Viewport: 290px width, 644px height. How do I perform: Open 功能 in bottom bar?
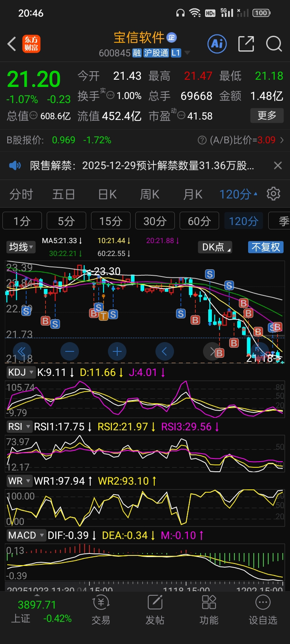pyautogui.click(x=209, y=610)
